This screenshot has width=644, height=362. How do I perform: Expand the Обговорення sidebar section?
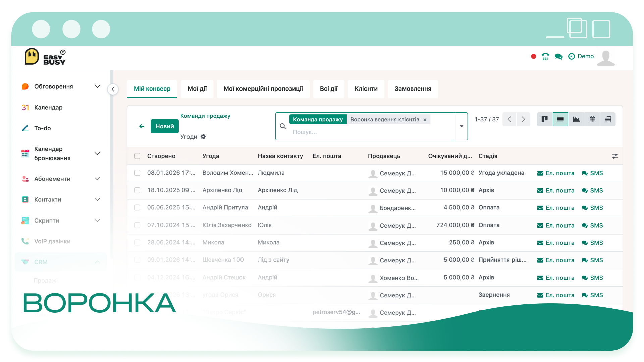coord(97,86)
